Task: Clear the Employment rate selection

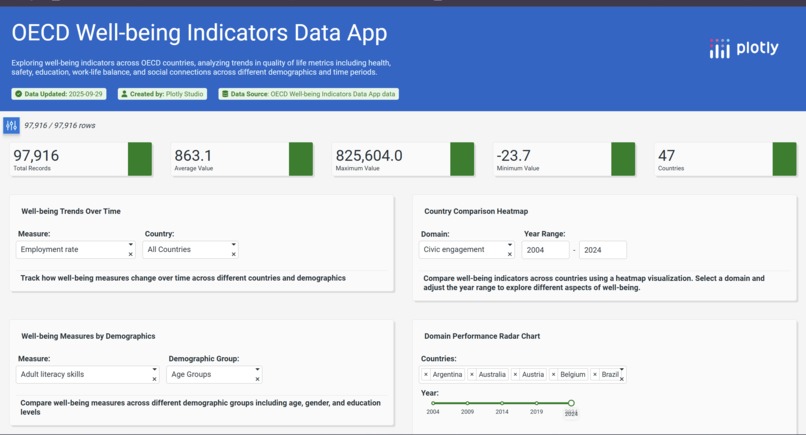Action: pos(131,254)
